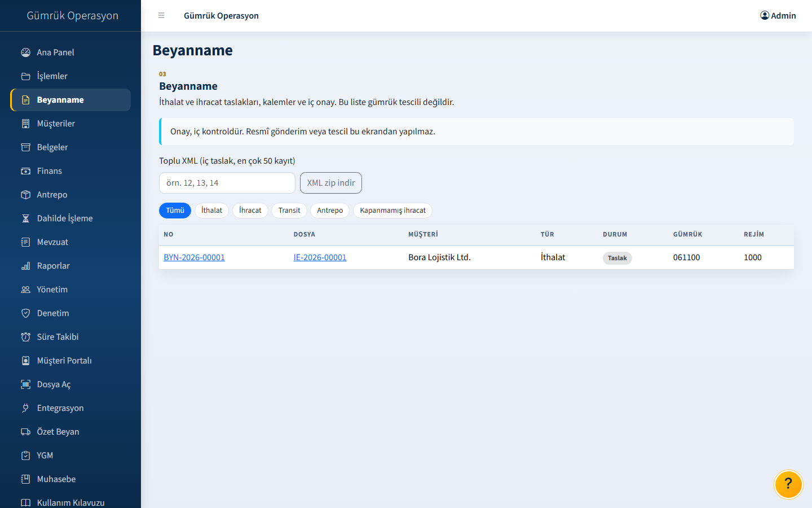Image resolution: width=812 pixels, height=508 pixels.
Task: Click the XML zip indir button
Action: click(x=331, y=183)
